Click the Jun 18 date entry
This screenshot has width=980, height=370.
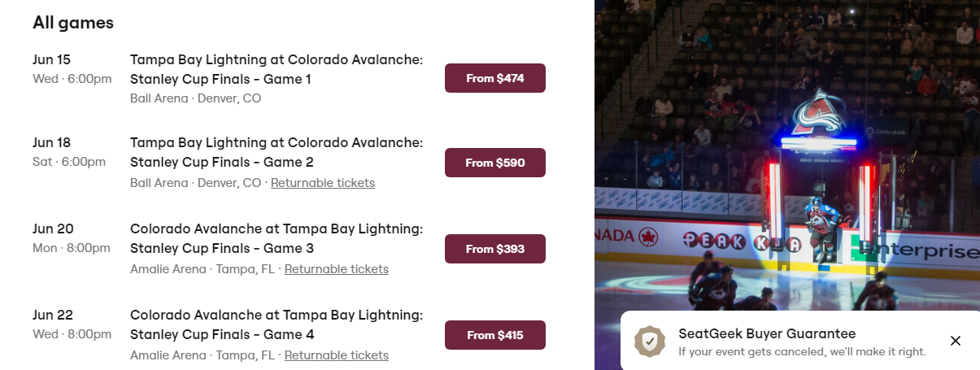[52, 142]
